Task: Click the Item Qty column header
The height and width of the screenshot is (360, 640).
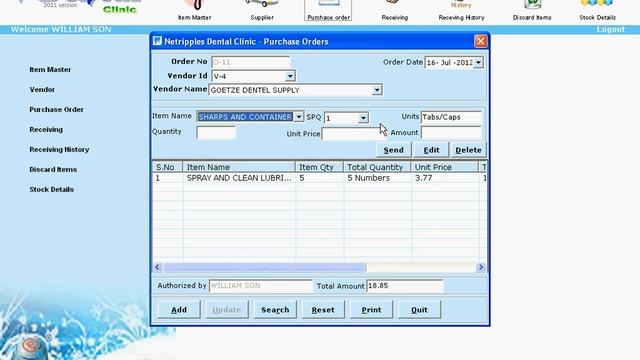Action: (x=320, y=167)
